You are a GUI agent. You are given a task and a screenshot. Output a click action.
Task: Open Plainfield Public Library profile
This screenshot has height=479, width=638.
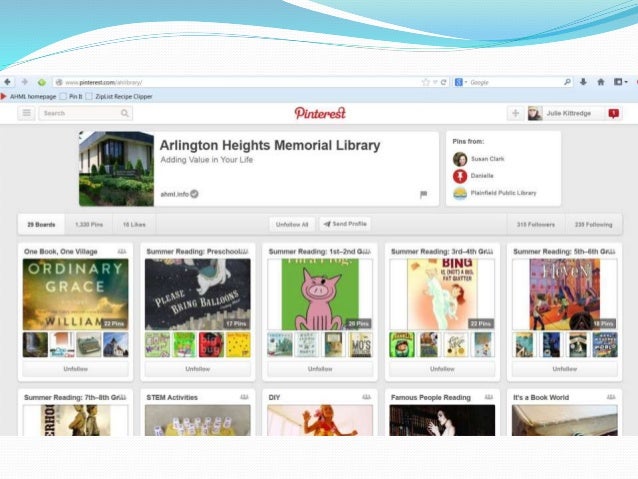point(494,193)
